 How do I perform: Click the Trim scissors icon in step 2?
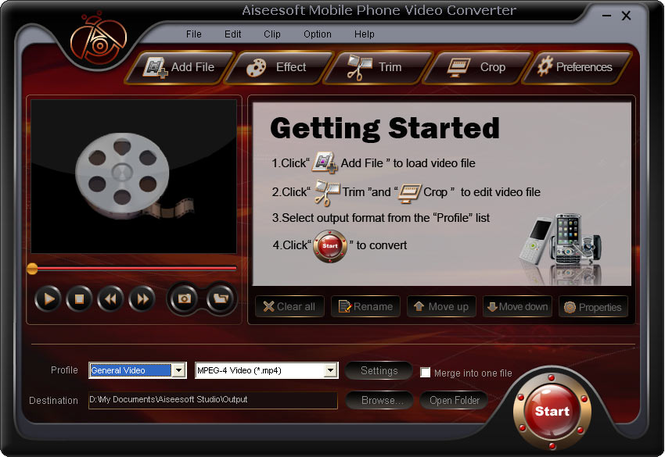tap(327, 193)
